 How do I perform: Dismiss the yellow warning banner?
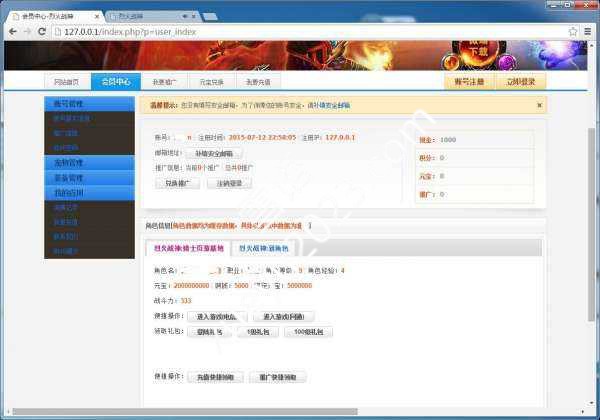tap(539, 104)
